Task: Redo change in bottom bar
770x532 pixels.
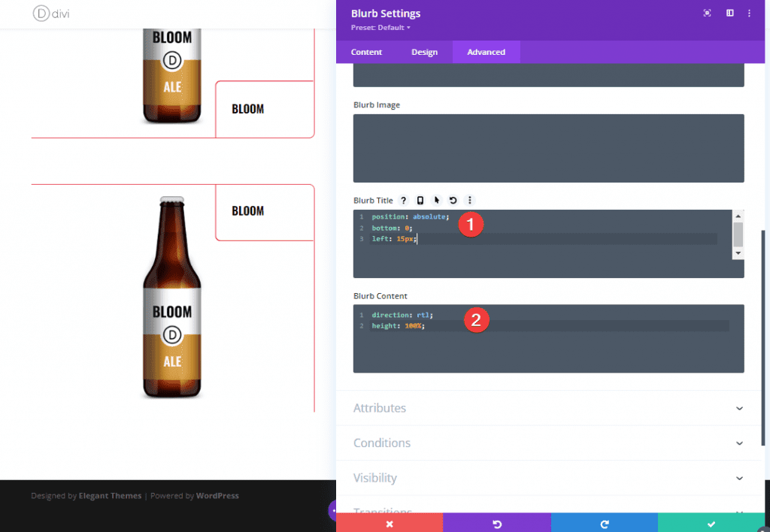Action: [605, 524]
